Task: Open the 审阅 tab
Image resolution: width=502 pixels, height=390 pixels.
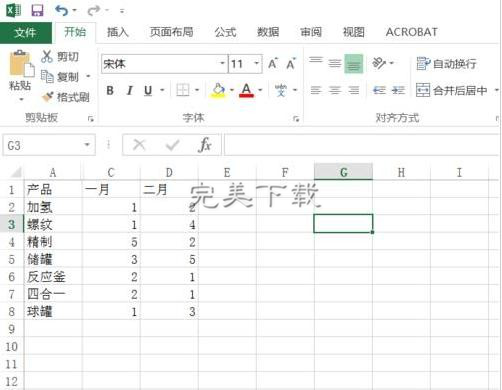Action: [311, 32]
